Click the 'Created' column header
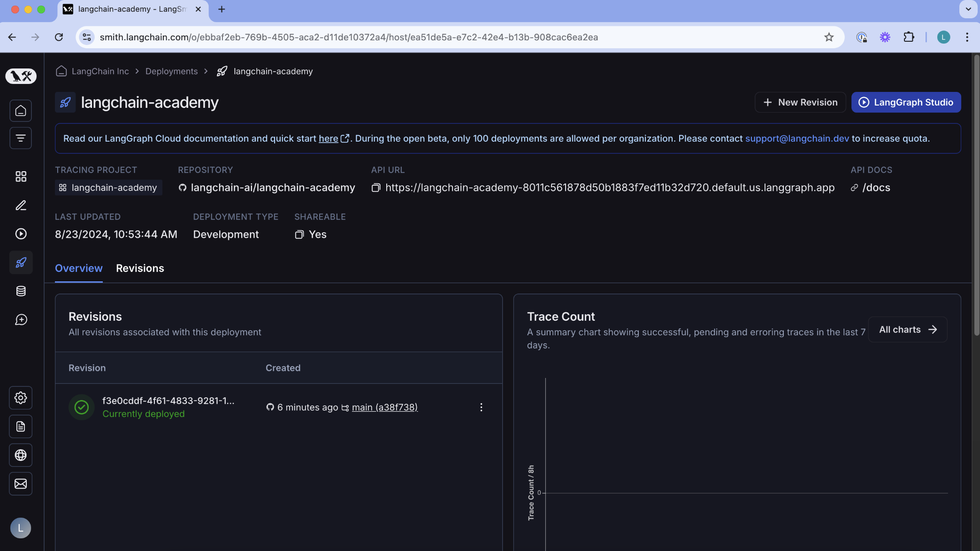This screenshot has height=551, width=980. (x=283, y=368)
